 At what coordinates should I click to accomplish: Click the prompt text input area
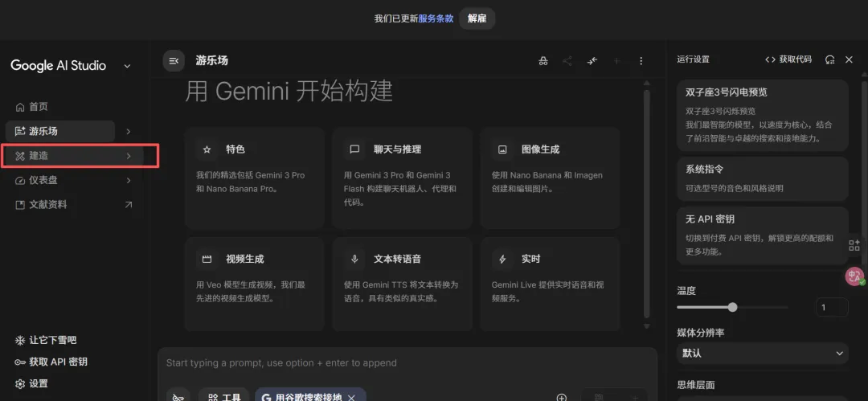point(407,363)
